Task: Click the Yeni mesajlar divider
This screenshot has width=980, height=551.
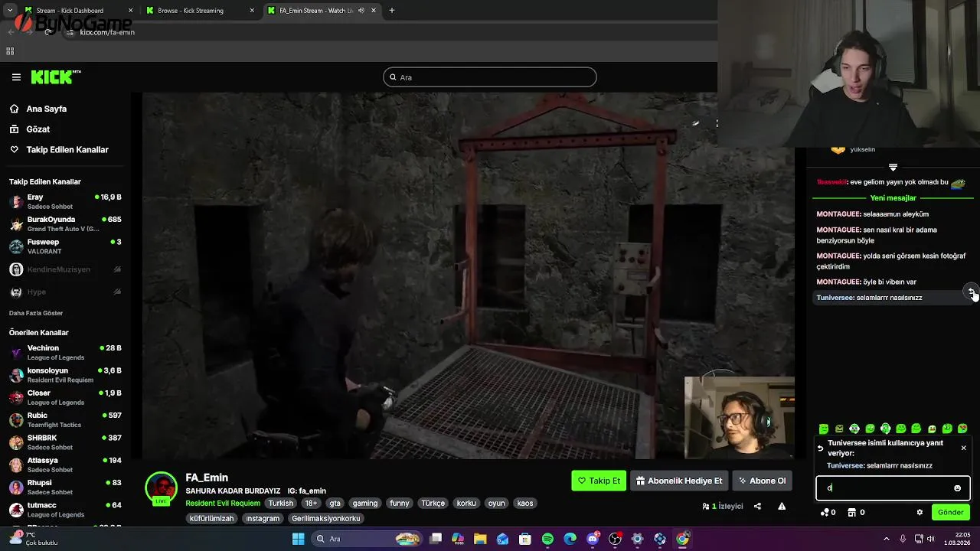Action: coord(893,197)
